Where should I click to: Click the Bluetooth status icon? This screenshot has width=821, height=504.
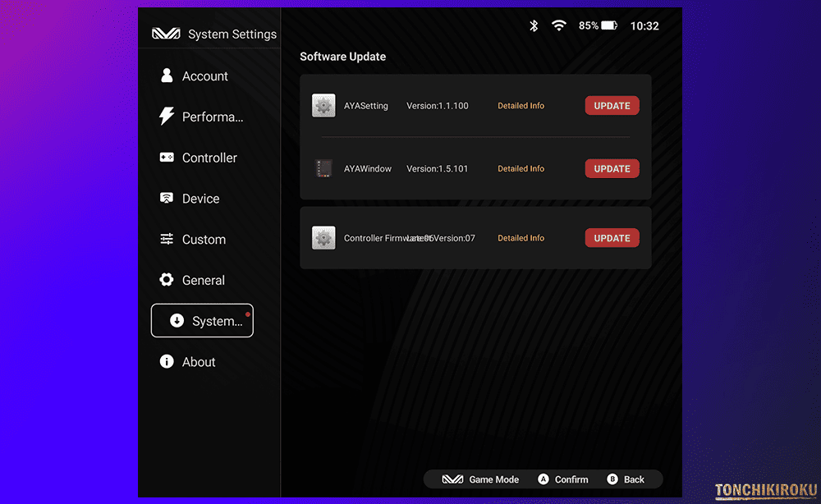click(x=534, y=26)
